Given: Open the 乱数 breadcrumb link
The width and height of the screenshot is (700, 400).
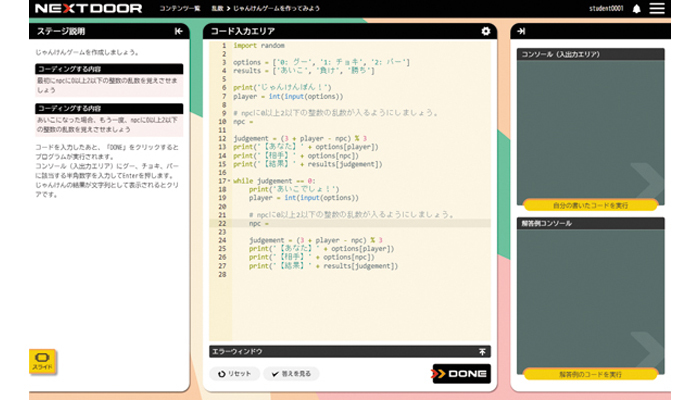Looking at the screenshot, I should [x=217, y=8].
